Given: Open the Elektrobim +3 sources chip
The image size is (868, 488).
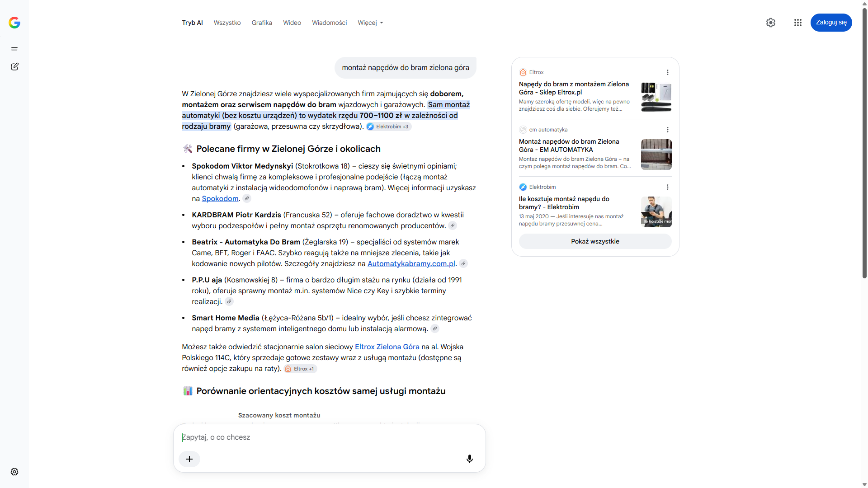Looking at the screenshot, I should (x=389, y=127).
